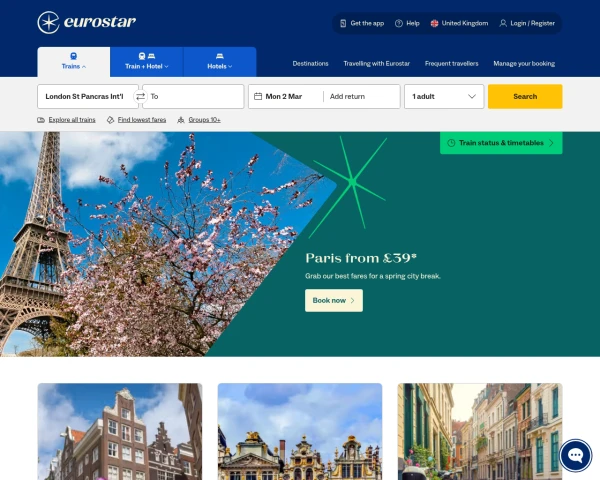Viewport: 600px width, 480px height.
Task: Open the Help link
Action: 407,23
